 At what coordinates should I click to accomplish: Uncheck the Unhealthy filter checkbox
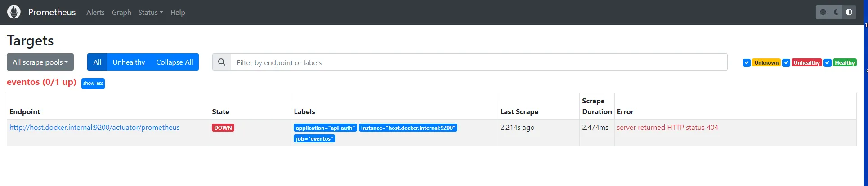coord(786,63)
